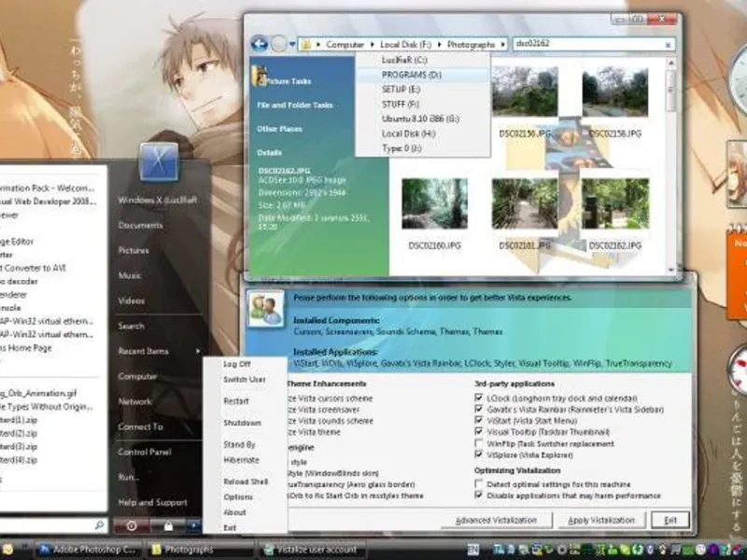
Task: Switch to Adobe Photoshop taskbar button
Action: tap(89, 550)
